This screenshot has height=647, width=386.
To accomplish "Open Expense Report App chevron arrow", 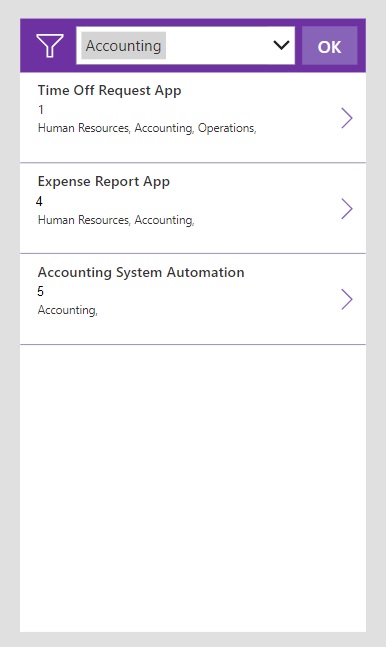I will (x=347, y=209).
